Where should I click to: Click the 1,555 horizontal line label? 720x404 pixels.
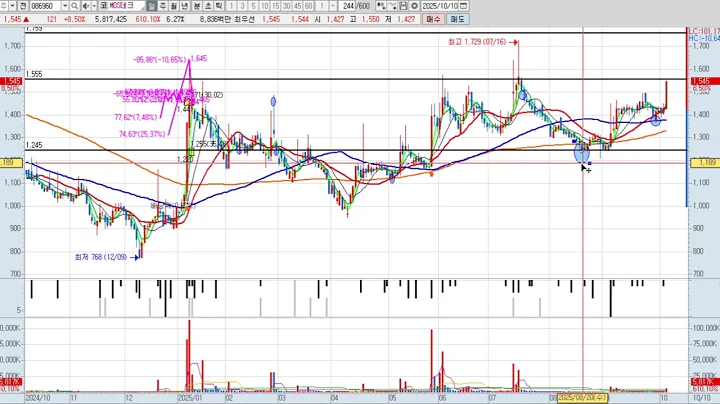click(x=34, y=74)
